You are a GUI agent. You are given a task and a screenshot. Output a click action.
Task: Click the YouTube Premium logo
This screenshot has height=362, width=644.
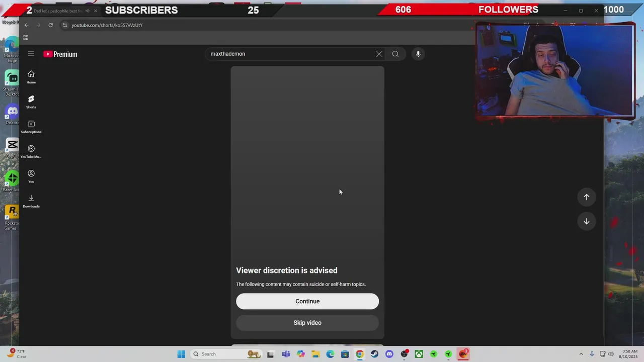(x=60, y=54)
